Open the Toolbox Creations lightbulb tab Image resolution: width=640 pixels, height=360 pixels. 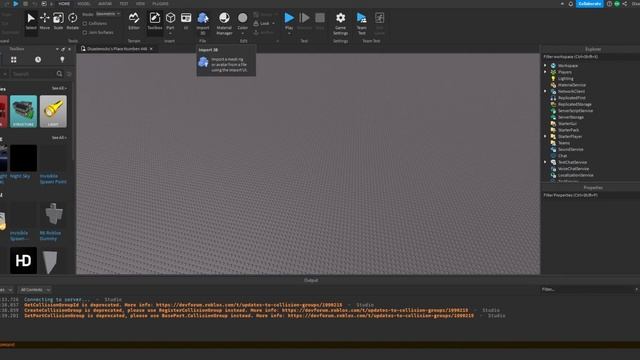coord(62,60)
